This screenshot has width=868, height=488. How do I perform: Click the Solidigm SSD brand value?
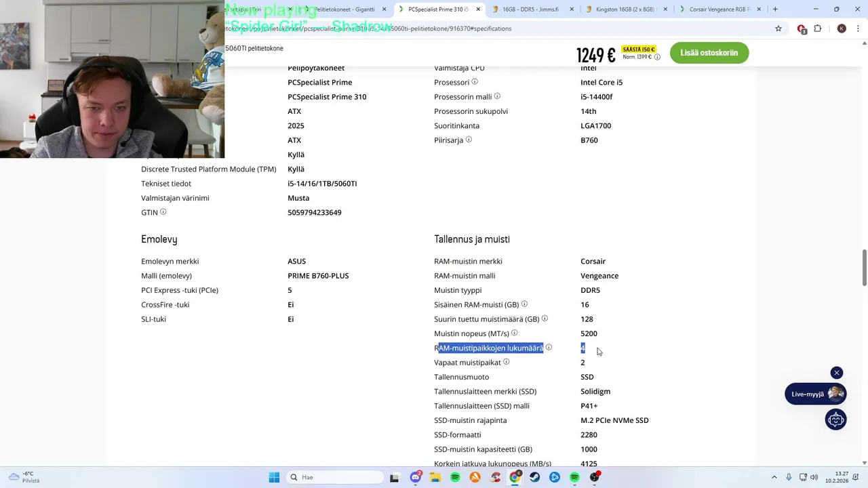pyautogui.click(x=595, y=391)
